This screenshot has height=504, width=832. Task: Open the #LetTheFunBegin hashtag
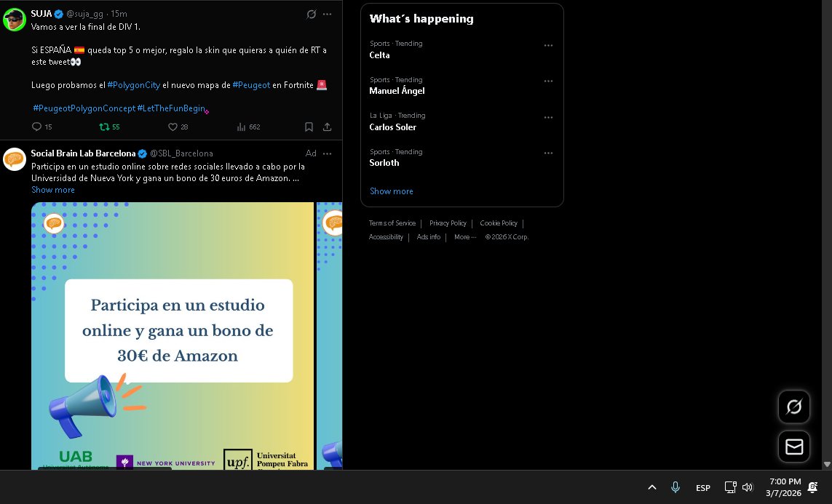[171, 108]
